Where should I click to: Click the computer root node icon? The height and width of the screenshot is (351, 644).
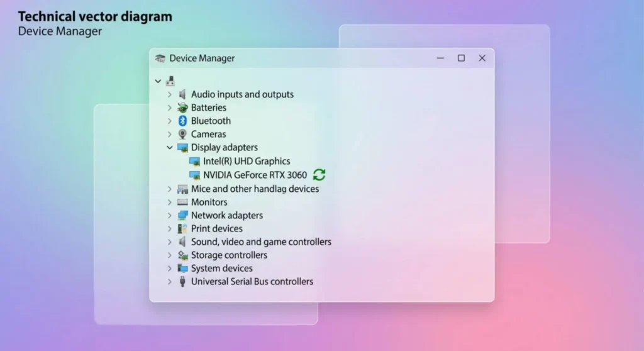tap(170, 81)
